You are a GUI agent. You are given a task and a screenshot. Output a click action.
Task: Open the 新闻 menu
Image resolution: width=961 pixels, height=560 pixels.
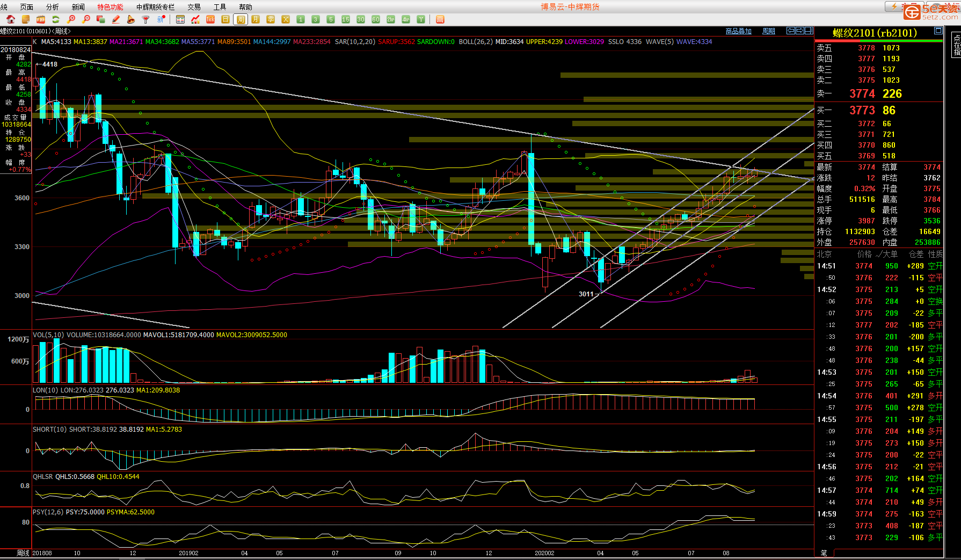[x=78, y=7]
